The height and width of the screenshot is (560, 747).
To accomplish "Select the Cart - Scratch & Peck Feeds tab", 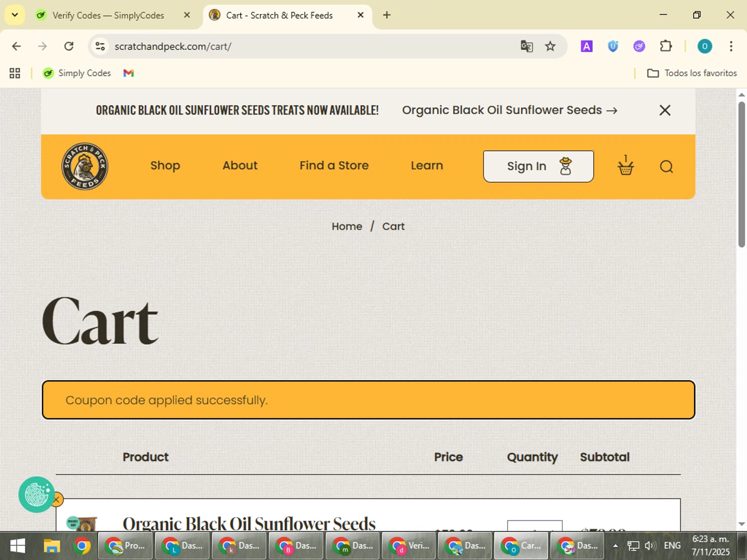I will tap(279, 15).
